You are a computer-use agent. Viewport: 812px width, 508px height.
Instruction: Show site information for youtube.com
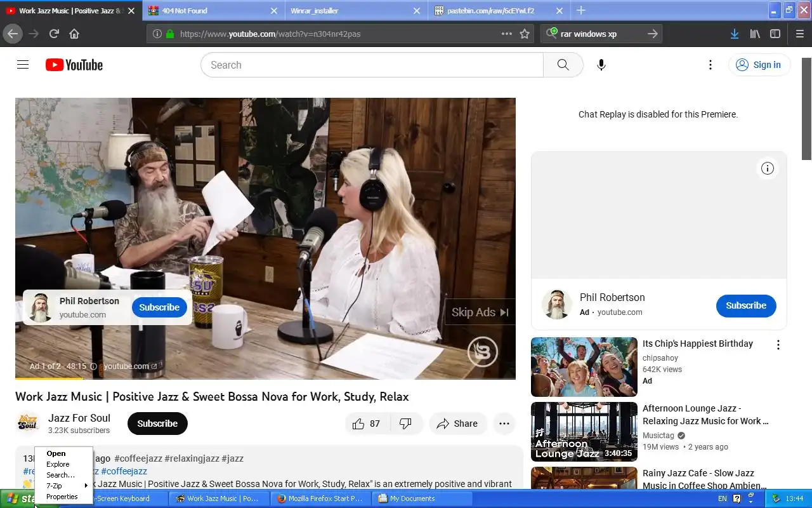[157, 34]
